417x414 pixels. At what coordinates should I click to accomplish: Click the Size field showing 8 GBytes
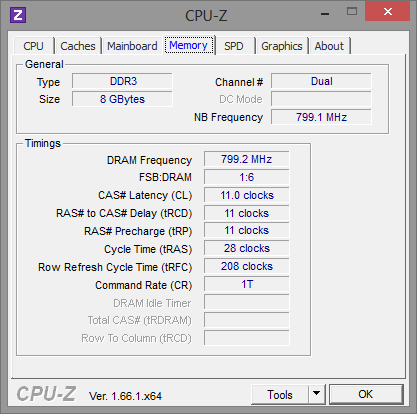tap(122, 99)
